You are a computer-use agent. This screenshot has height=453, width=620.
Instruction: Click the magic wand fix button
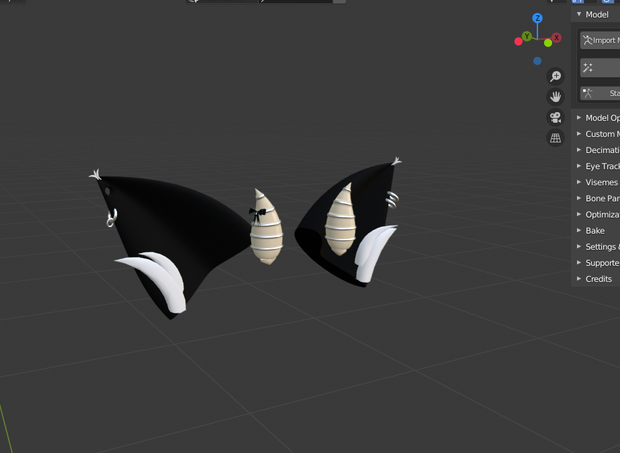(600, 68)
